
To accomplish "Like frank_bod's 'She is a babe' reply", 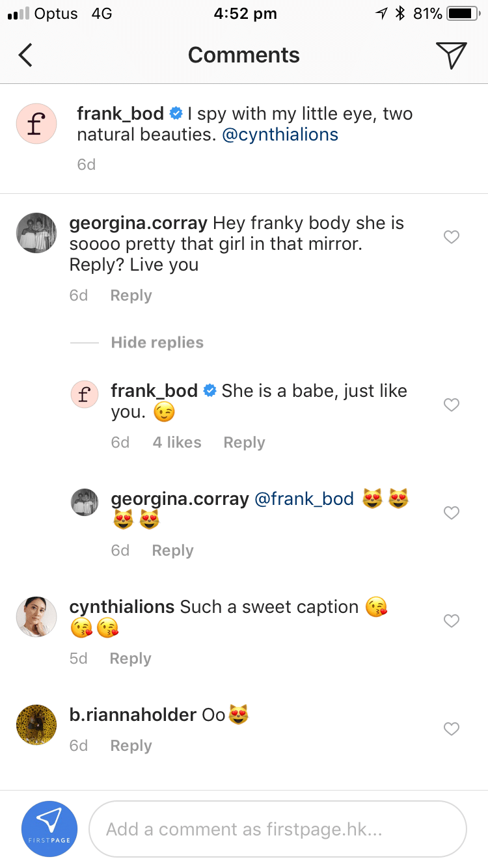I will pos(452,405).
